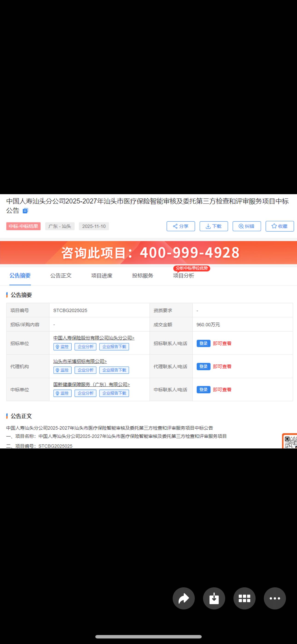Open 国新健康保障服务（广东）有限公司 winner link
The height and width of the screenshot is (644, 297).
[x=91, y=384]
